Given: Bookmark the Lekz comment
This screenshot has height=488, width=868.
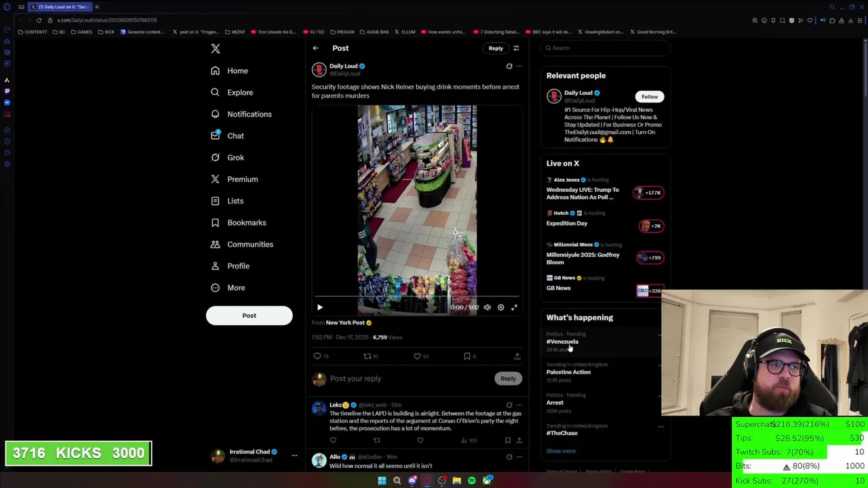Looking at the screenshot, I should point(507,441).
